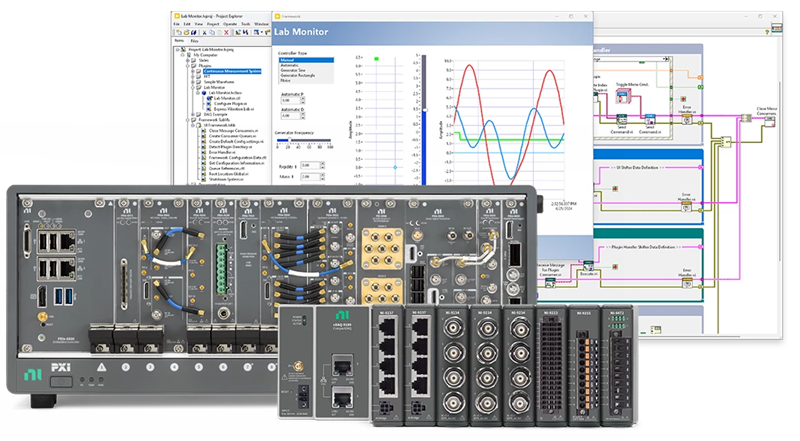
Task: Select Detect Plugin Directory.vi tree item
Action: pos(229,147)
